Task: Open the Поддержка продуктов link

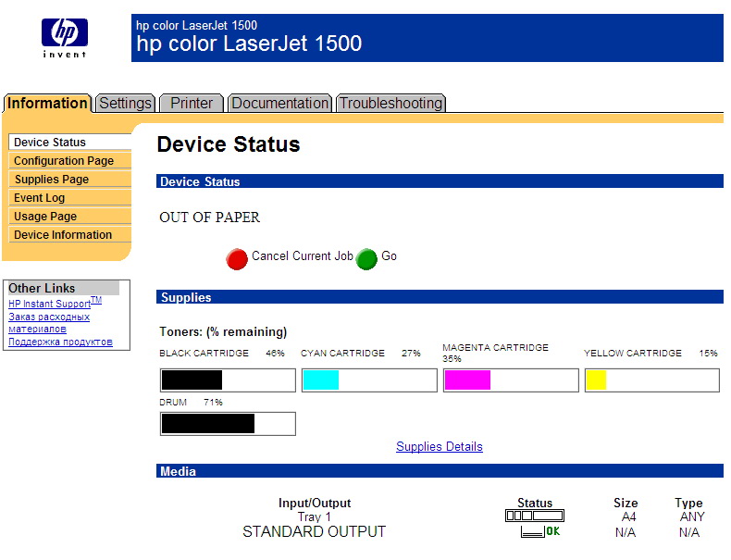Action: (x=60, y=342)
